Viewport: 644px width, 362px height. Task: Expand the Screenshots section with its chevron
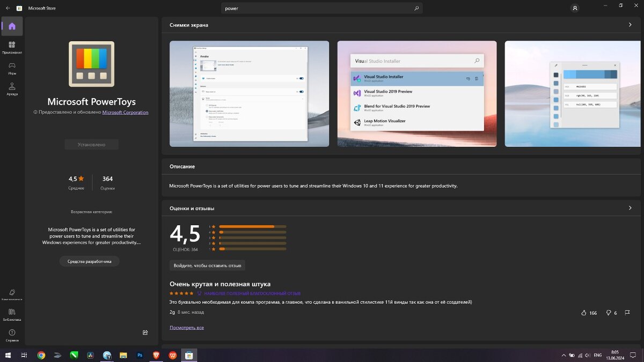[630, 25]
